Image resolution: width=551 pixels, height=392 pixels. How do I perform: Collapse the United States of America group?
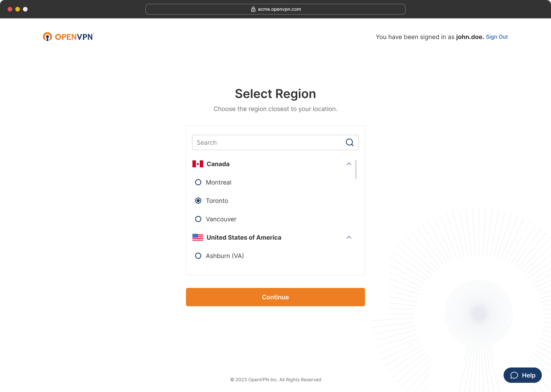[x=349, y=237]
